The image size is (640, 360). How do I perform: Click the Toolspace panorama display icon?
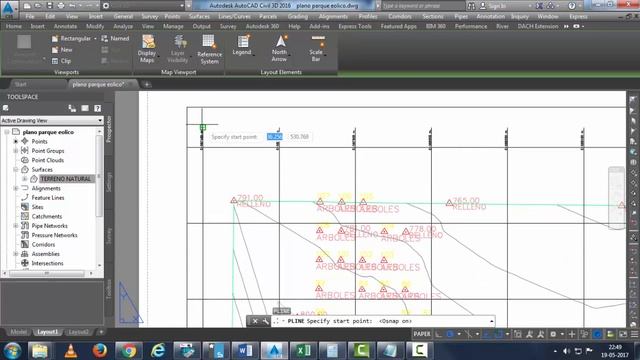pos(85,108)
